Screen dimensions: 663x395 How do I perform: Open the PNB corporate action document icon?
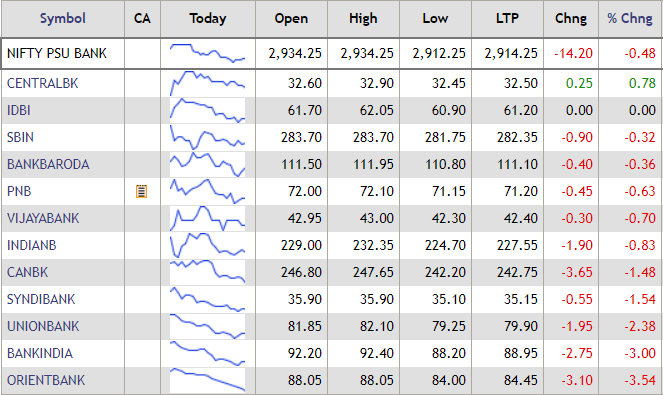(x=141, y=192)
